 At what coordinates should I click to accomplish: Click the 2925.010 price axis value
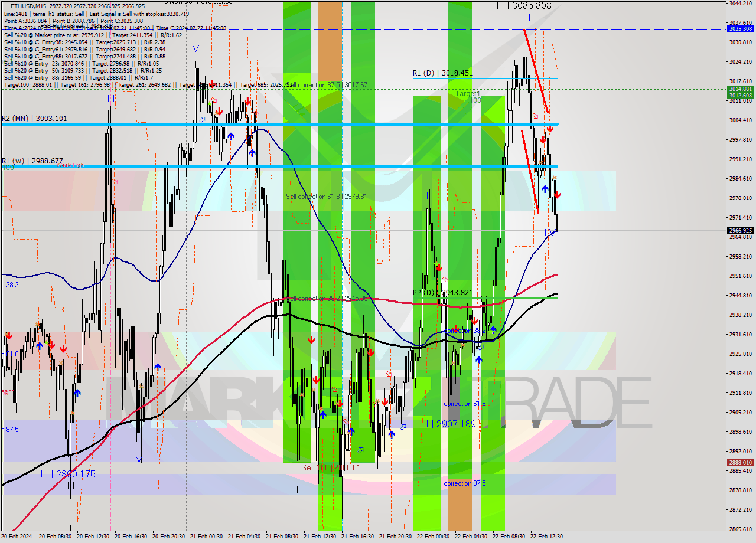pyautogui.click(x=741, y=354)
